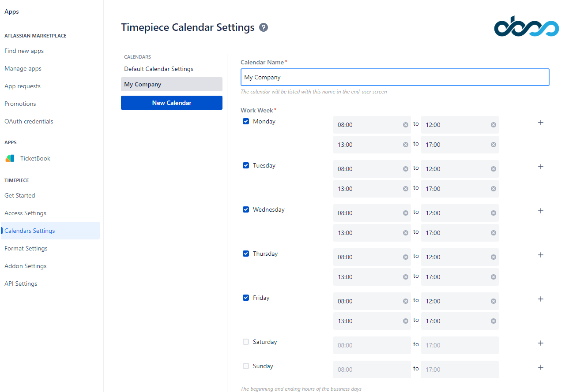Switch to Format Settings
Screen dimensions: 569x392
point(26,248)
